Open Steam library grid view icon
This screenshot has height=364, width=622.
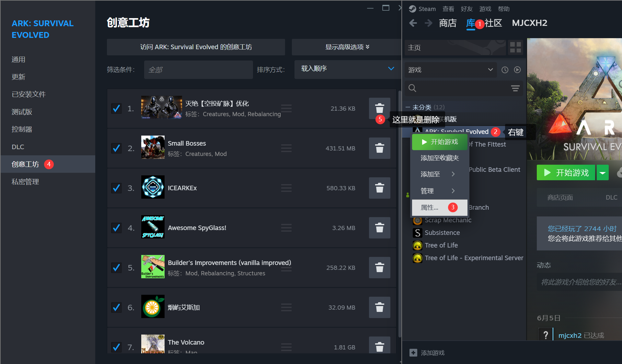point(515,48)
